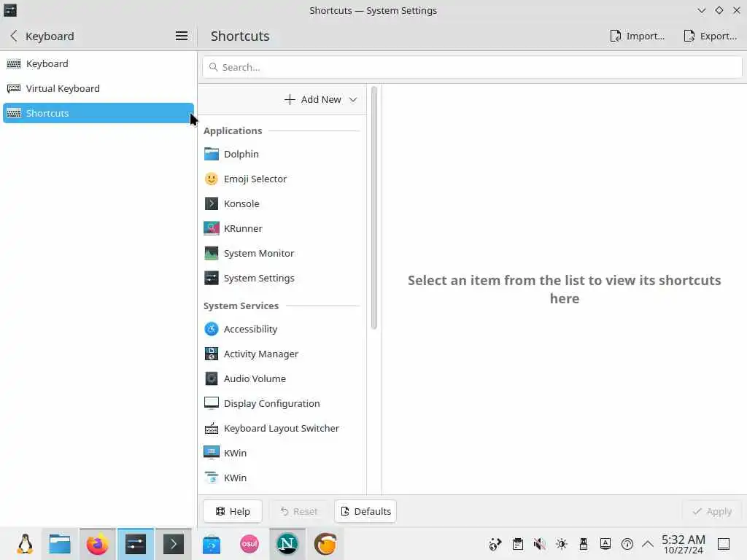Open the Netscape N taskbar icon
The width and height of the screenshot is (747, 560).
[x=287, y=544]
